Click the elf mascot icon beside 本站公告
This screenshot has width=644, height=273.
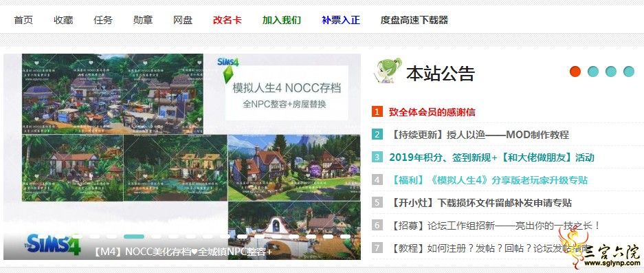tap(388, 71)
